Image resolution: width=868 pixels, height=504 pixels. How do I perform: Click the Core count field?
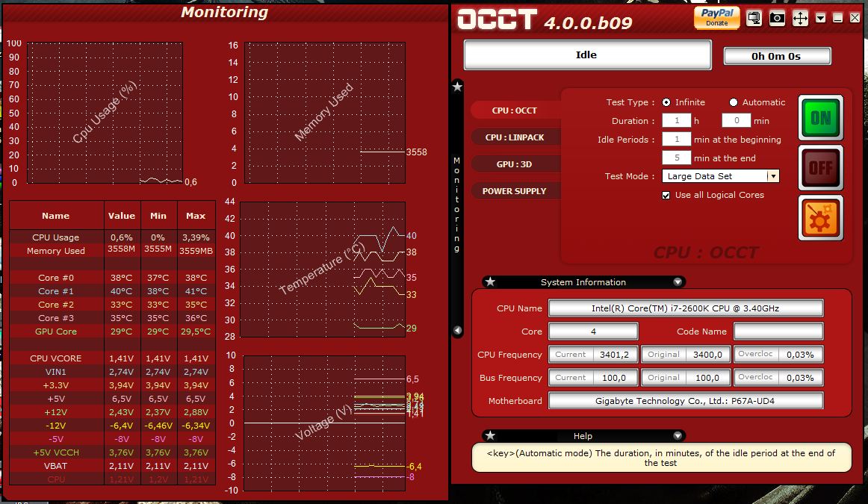point(593,332)
